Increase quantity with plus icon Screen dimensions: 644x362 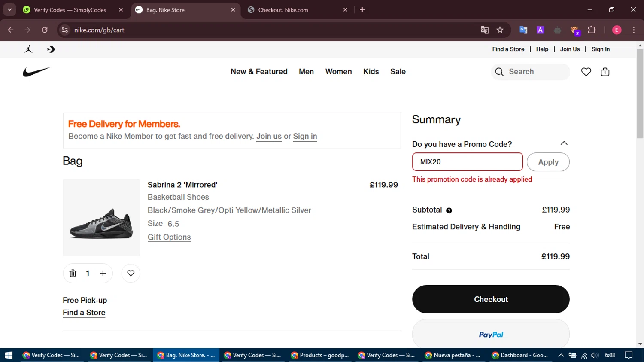(103, 273)
